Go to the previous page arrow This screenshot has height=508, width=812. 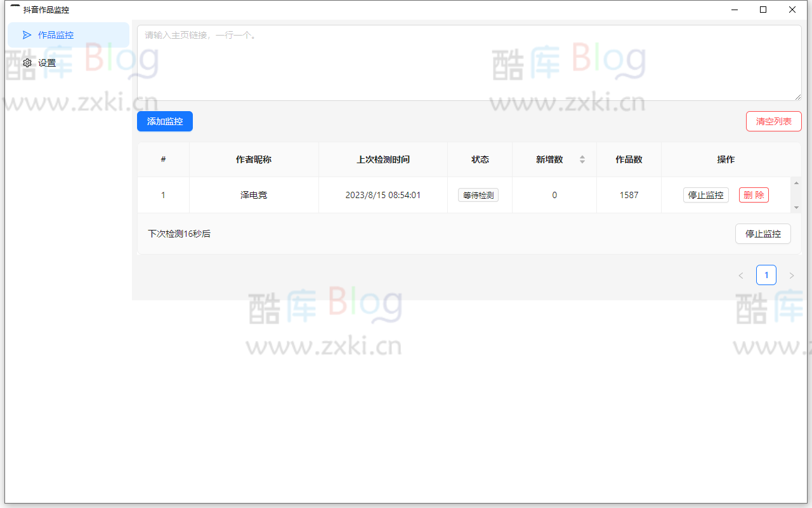click(x=740, y=276)
